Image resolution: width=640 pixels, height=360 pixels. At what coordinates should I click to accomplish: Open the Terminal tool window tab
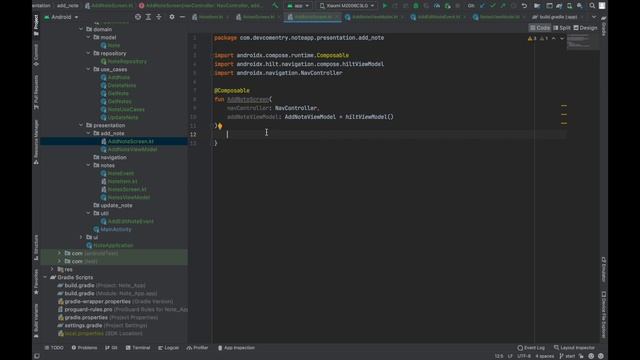click(138, 348)
